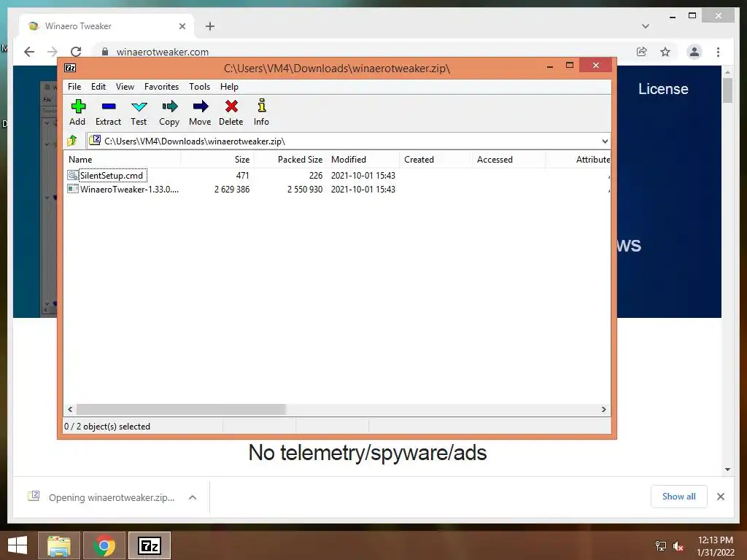This screenshot has width=747, height=560.
Task: Expand the winaerotweaker.zip download options chevron
Action: tap(193, 497)
